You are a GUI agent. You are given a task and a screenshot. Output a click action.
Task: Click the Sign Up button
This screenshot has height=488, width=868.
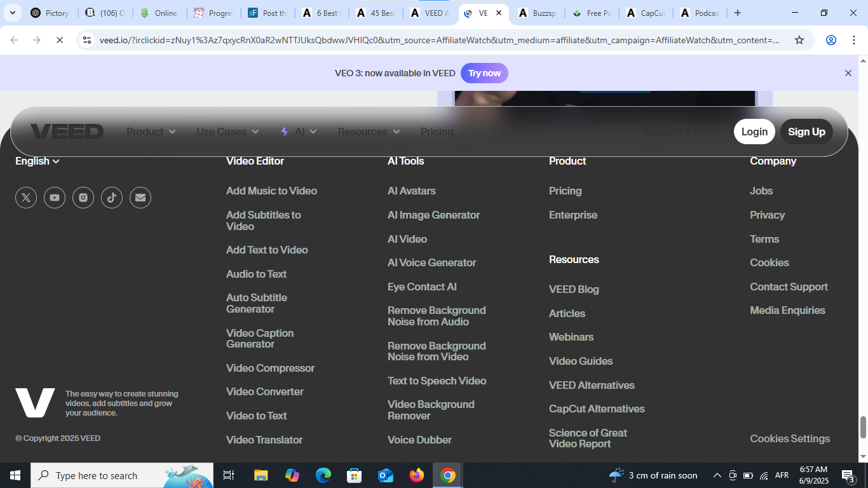coord(806,132)
